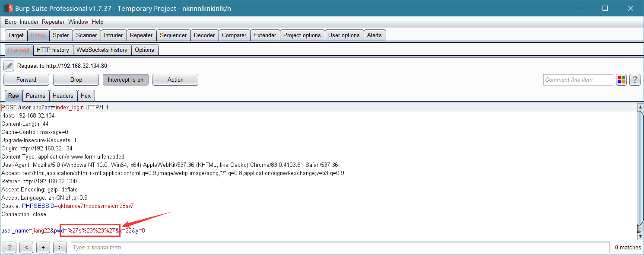The image size is (644, 255).
Task: Click the search term input field
Action: coord(340,248)
